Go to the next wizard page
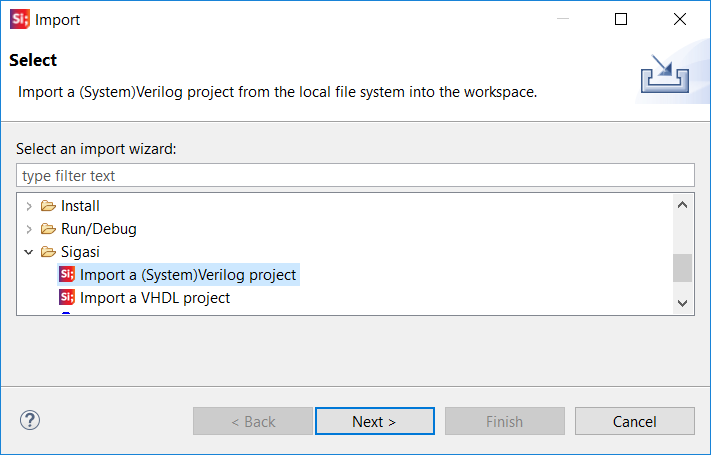Viewport: 711px width, 455px height. tap(375, 421)
